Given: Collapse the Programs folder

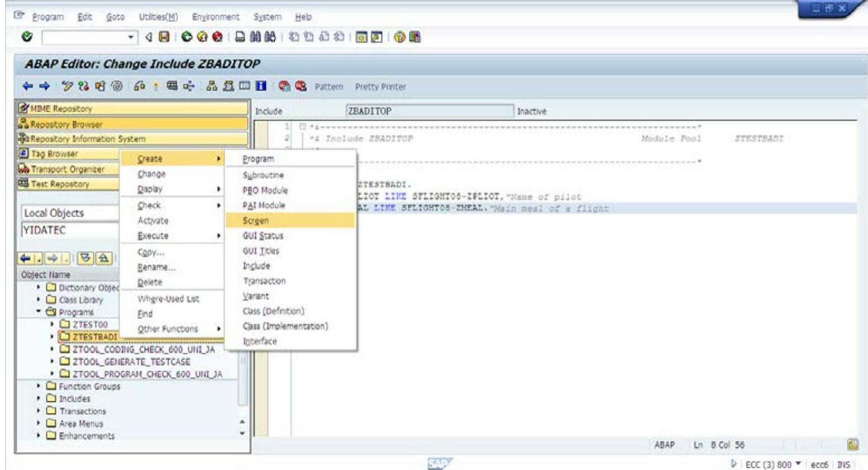Looking at the screenshot, I should tap(39, 312).
